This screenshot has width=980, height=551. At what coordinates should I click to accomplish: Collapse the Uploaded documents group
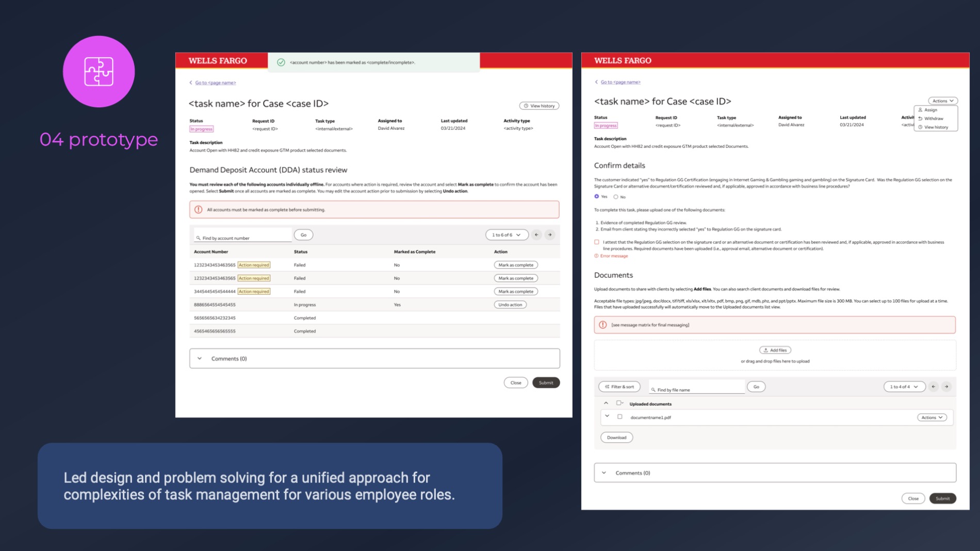coord(606,404)
